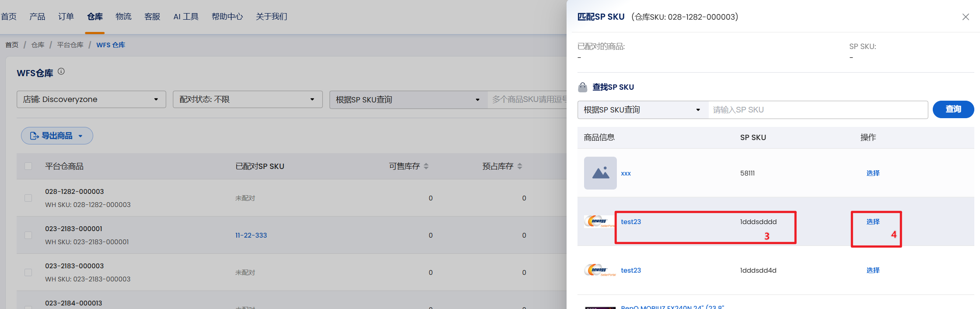
Task: Click the Newegg logo in the 1dddsdd4d row
Action: pos(599,270)
